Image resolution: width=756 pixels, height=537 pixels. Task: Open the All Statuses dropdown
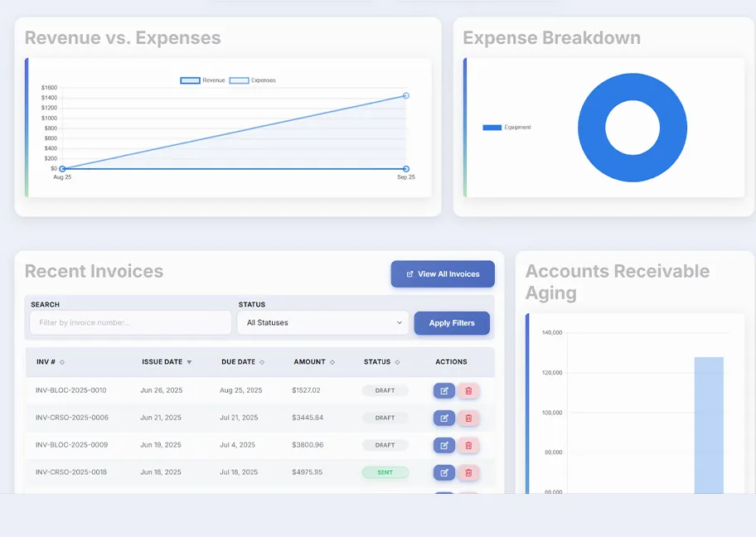click(322, 322)
